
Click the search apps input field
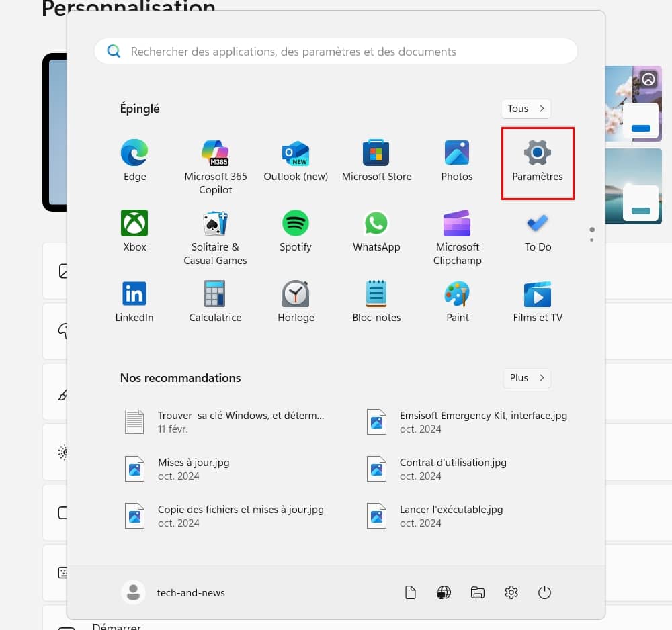(336, 52)
